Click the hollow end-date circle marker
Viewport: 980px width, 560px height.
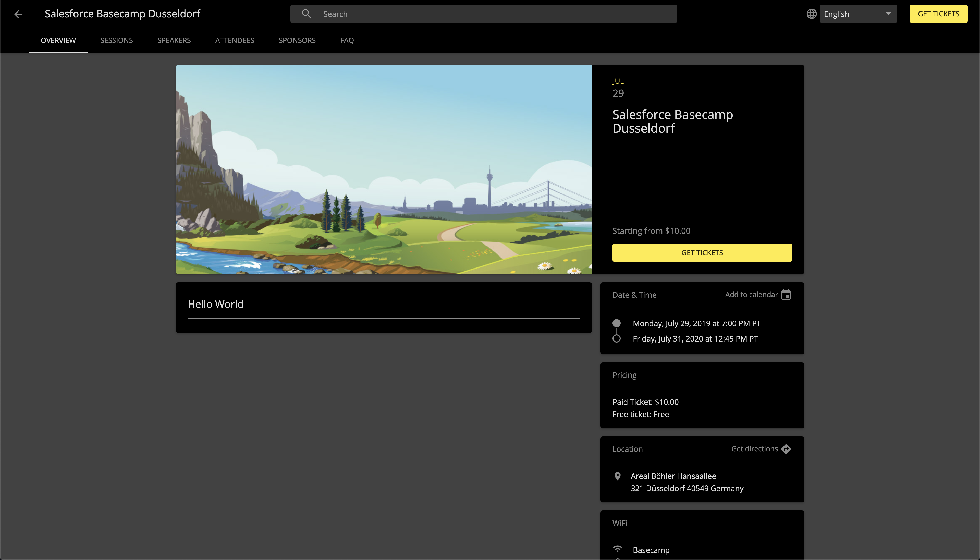[616, 338]
